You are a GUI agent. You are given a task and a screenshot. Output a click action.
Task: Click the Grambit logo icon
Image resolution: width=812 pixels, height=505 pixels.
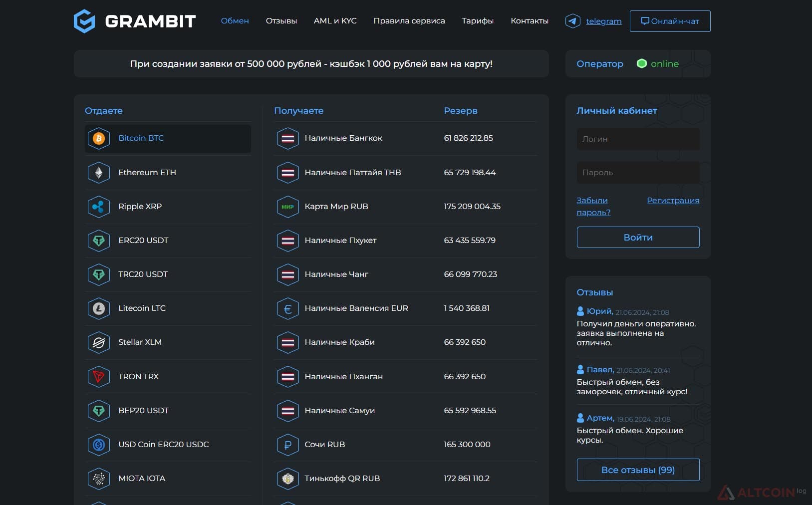tap(84, 21)
